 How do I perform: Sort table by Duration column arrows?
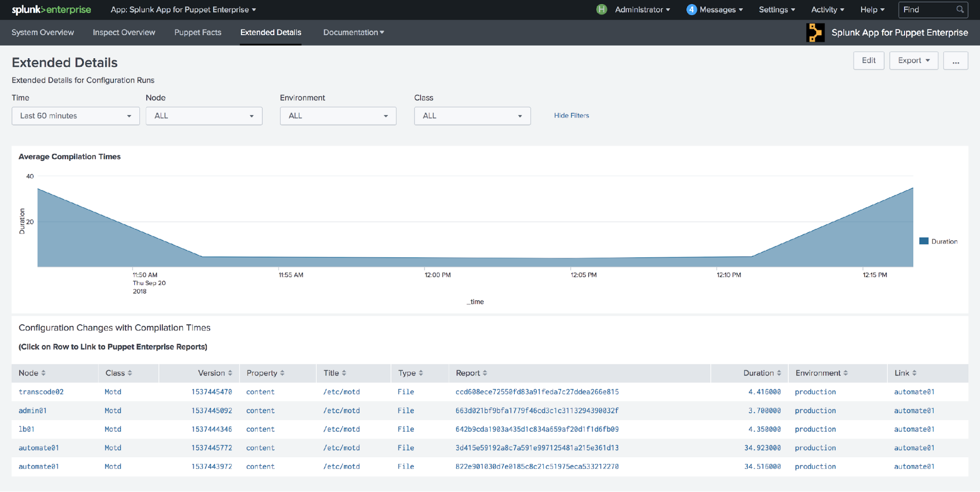click(779, 373)
